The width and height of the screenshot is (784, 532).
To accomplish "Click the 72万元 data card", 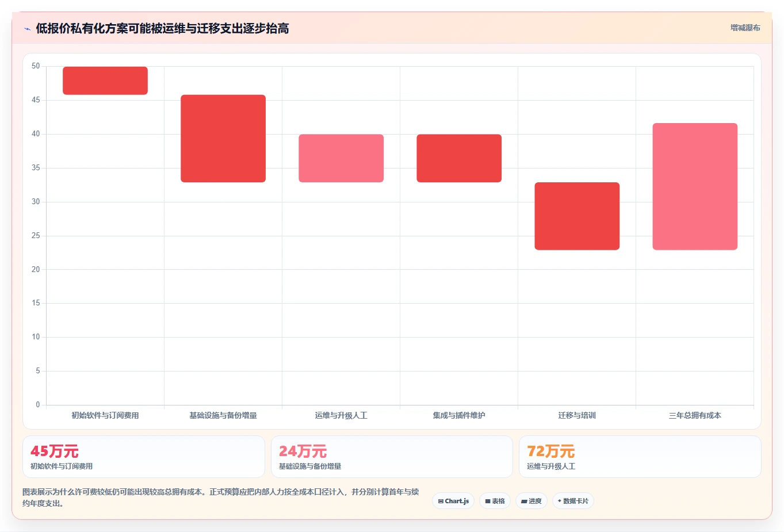I will coord(640,457).
